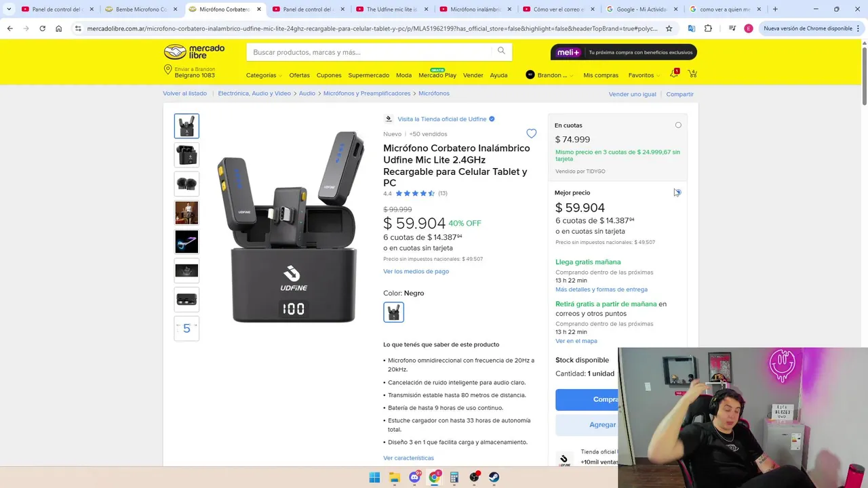Go to Mis compras
868x488 pixels.
point(601,75)
